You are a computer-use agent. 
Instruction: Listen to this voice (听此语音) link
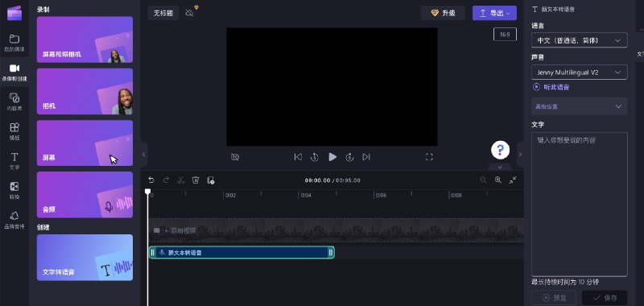pos(551,87)
